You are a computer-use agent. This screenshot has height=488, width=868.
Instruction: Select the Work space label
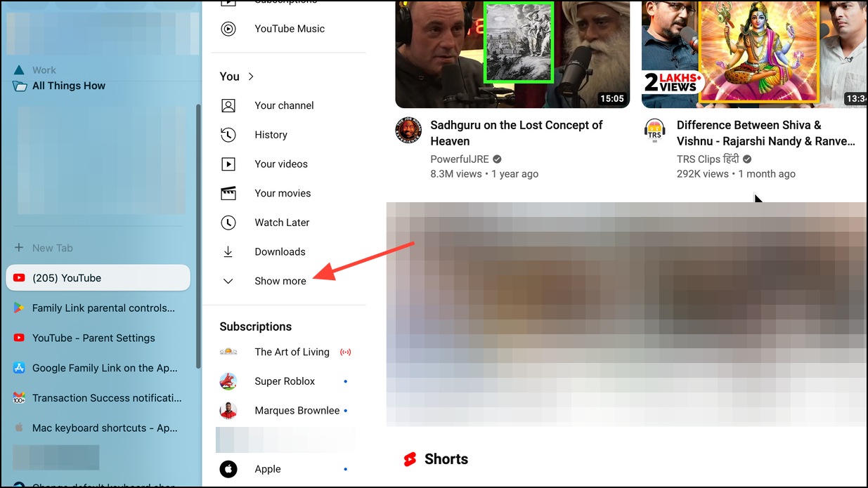coord(44,70)
